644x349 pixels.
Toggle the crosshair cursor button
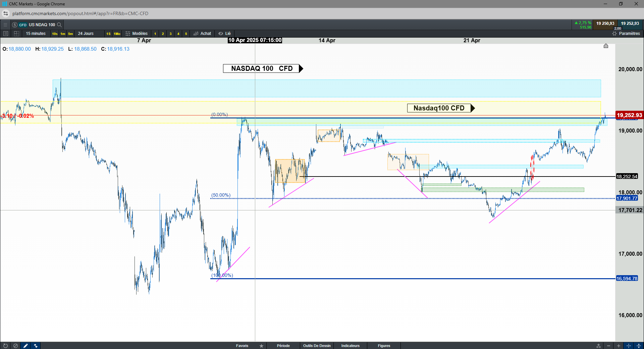629,346
